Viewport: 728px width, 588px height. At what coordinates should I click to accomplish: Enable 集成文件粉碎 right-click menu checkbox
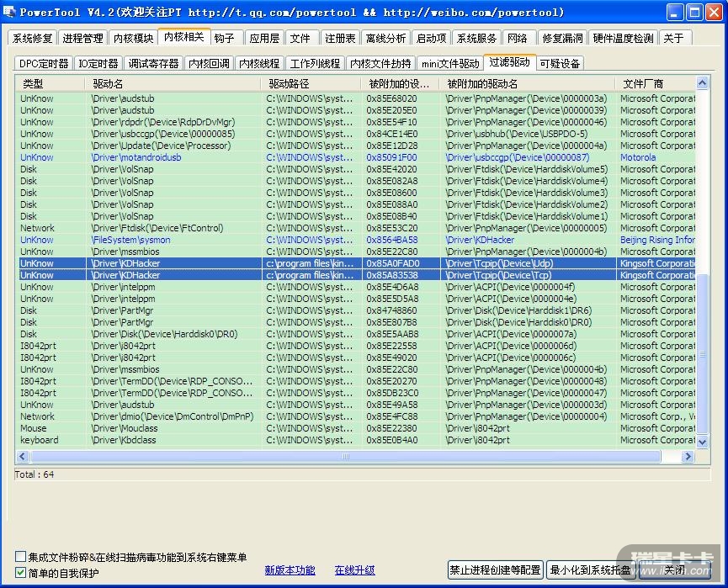[x=20, y=556]
